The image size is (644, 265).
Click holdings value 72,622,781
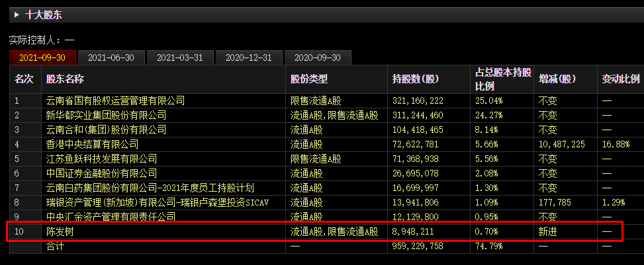[x=415, y=145]
